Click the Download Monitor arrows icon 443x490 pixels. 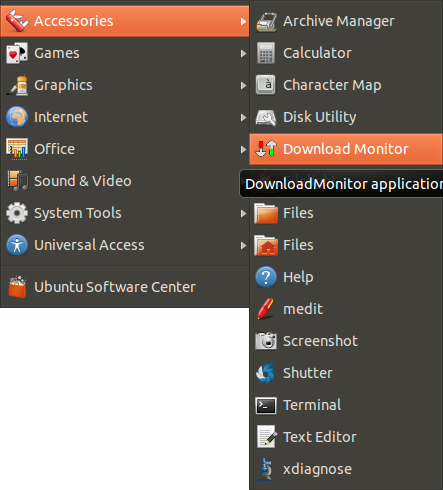click(266, 149)
